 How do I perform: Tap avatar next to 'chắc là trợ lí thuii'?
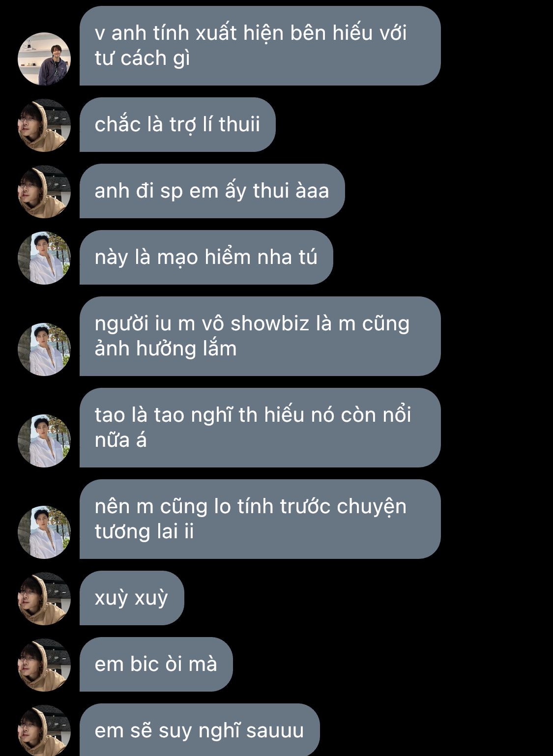click(x=44, y=125)
